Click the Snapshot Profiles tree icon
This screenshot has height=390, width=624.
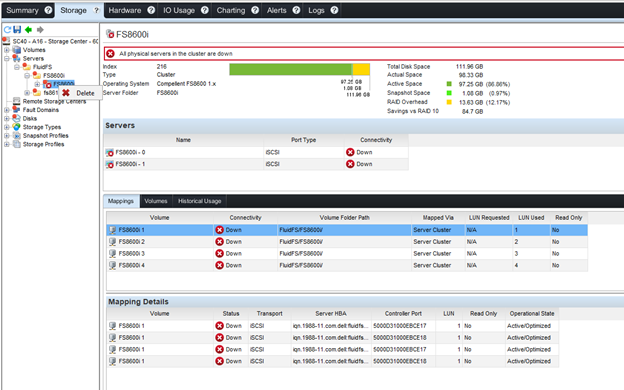(16, 136)
